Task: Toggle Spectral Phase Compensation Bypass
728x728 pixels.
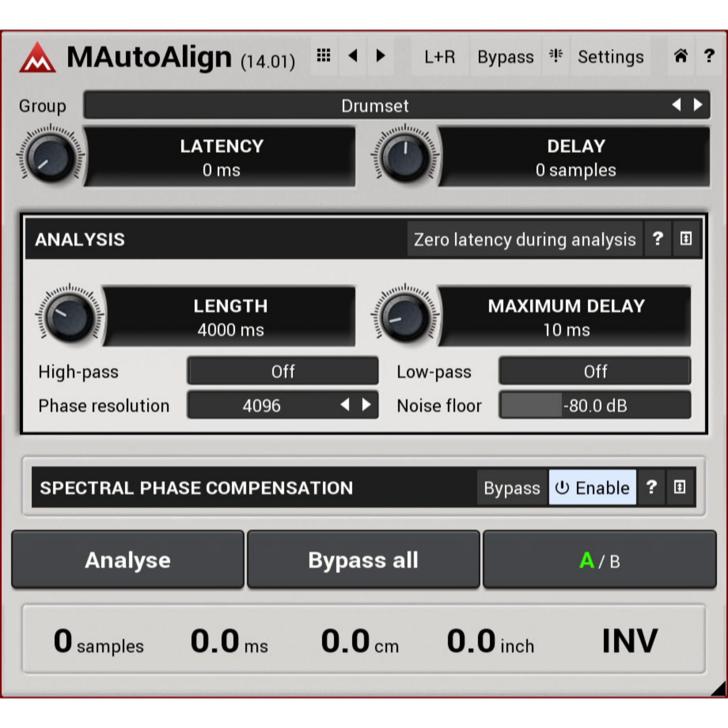Action: [x=512, y=487]
